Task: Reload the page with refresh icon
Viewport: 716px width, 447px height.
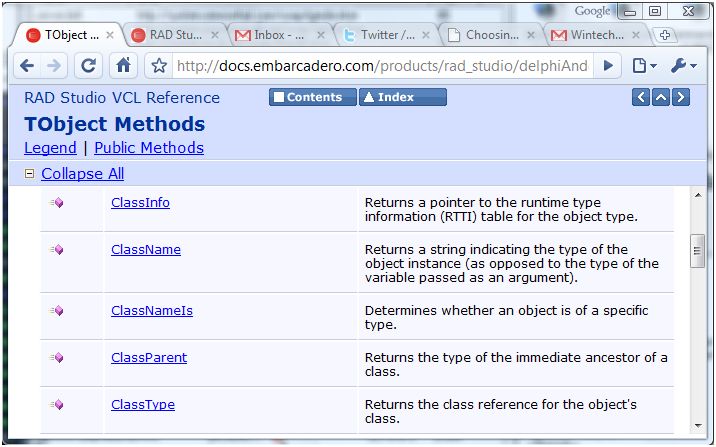Action: 88,66
